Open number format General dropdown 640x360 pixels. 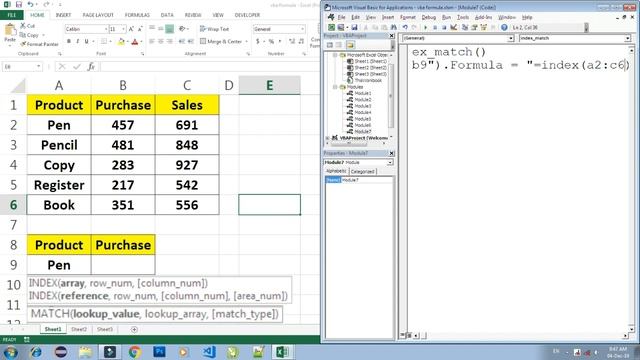(x=302, y=29)
